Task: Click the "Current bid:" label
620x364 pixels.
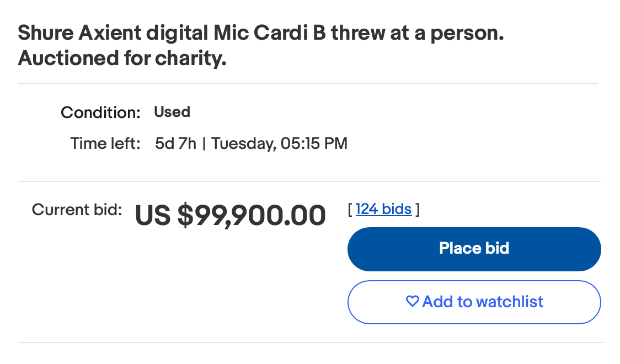Action: pyautogui.click(x=77, y=210)
